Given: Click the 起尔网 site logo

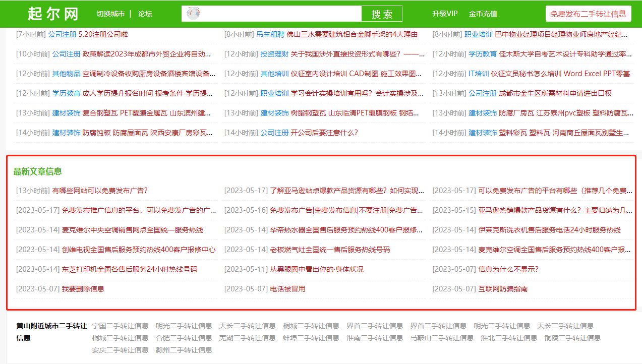Looking at the screenshot, I should click(53, 14).
